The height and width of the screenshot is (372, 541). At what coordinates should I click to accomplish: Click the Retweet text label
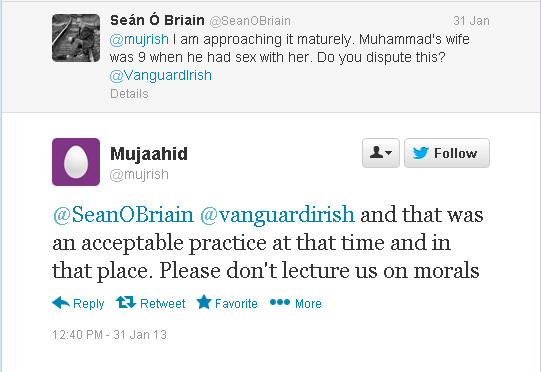coord(163,304)
